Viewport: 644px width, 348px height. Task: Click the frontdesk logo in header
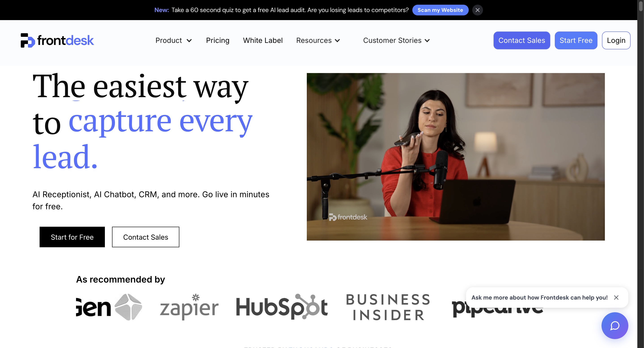[57, 40]
